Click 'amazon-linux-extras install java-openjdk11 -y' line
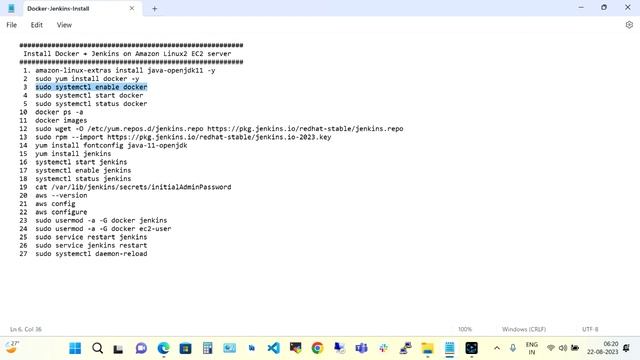This screenshot has height=360, width=640. [125, 70]
